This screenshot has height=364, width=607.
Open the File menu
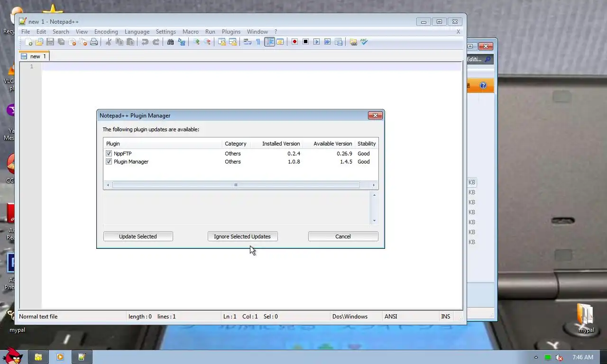click(x=25, y=32)
